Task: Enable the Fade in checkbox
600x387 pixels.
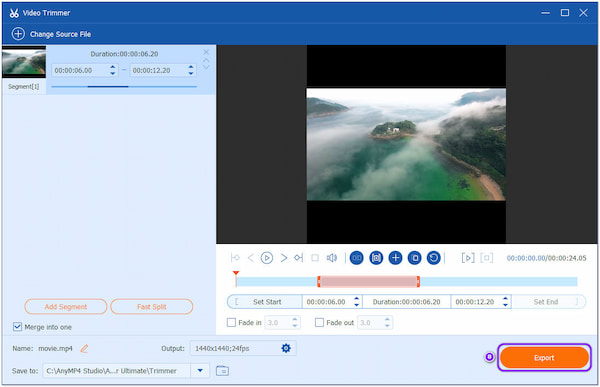Action: [231, 322]
